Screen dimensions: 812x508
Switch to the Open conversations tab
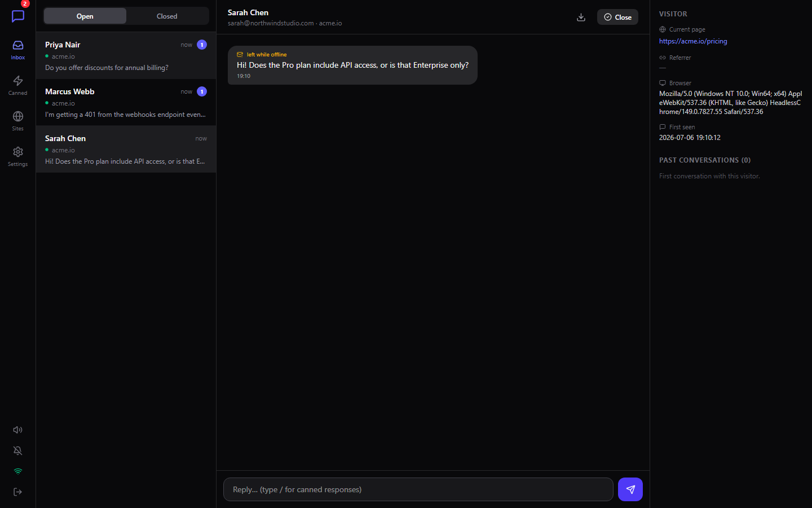[85, 16]
